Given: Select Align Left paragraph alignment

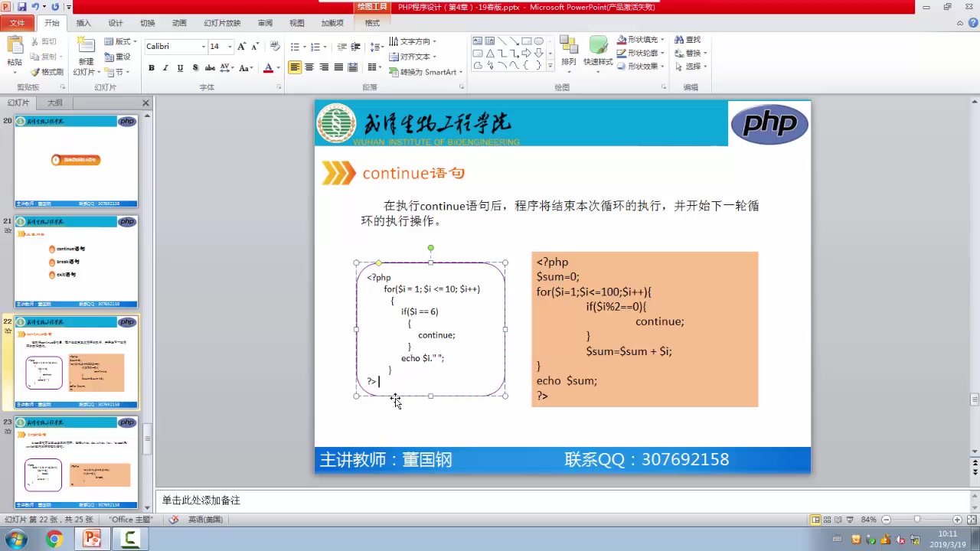Looking at the screenshot, I should click(x=295, y=67).
